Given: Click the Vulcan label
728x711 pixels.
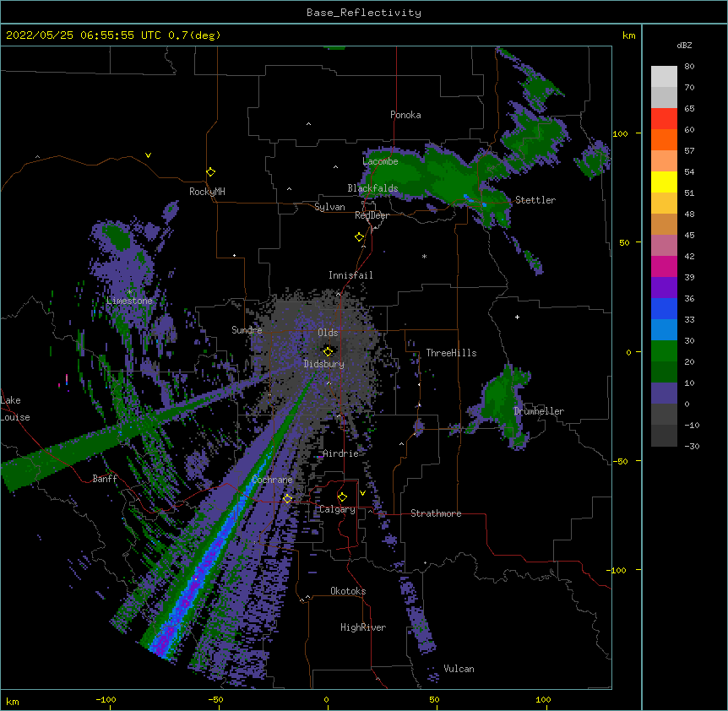Looking at the screenshot, I should (459, 669).
